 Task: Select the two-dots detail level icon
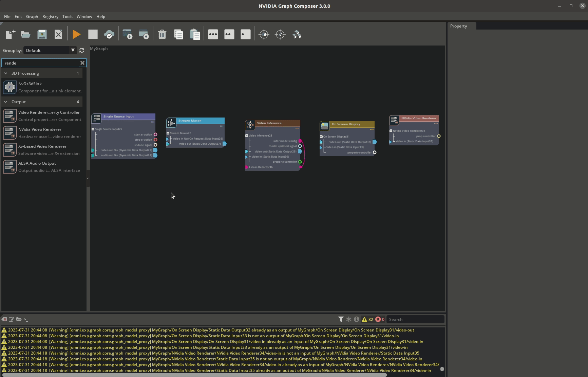tap(229, 34)
